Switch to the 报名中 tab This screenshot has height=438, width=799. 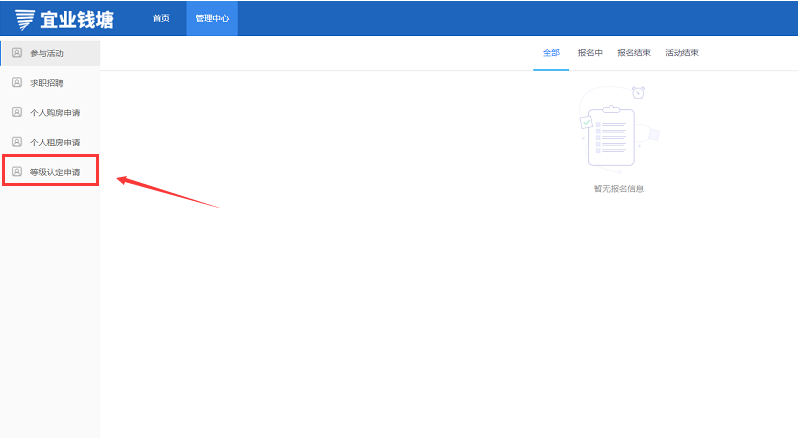(590, 53)
